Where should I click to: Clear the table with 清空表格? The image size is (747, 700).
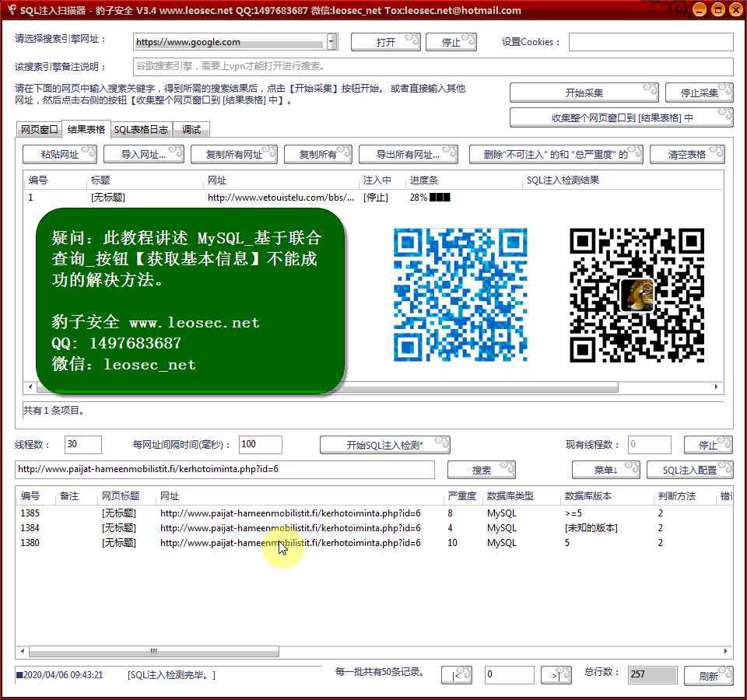[687, 154]
